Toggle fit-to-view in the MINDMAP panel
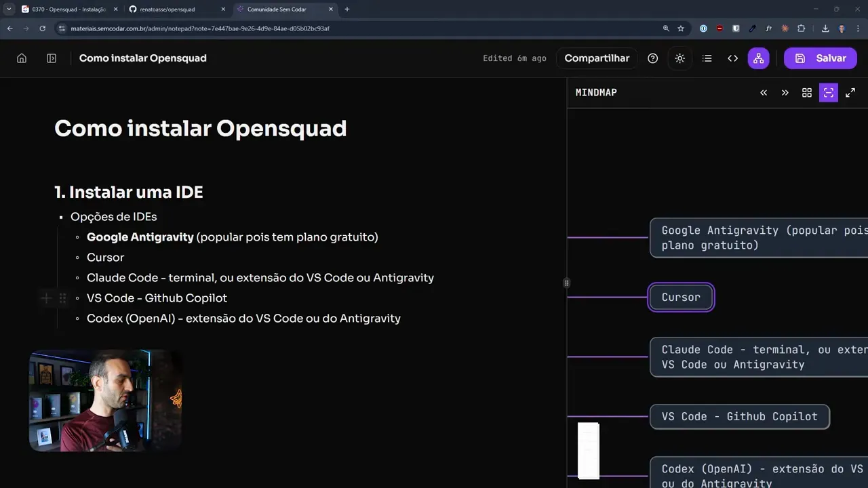Viewport: 868px width, 488px height. 828,92
